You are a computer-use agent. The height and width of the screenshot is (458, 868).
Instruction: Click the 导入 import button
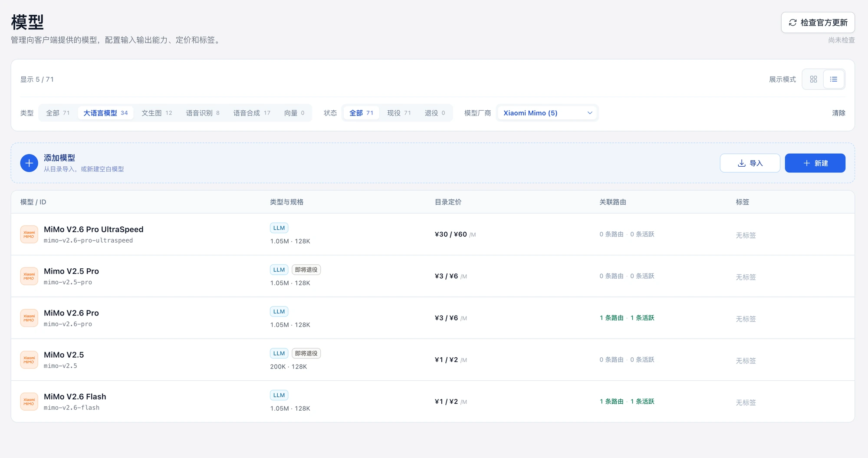(750, 163)
